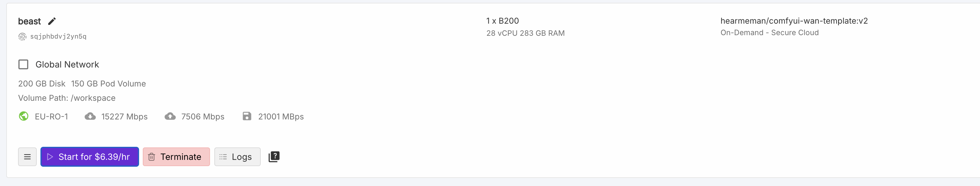This screenshot has width=980, height=186.
Task: Click the Volume Path /workspace text
Action: pyautogui.click(x=67, y=98)
